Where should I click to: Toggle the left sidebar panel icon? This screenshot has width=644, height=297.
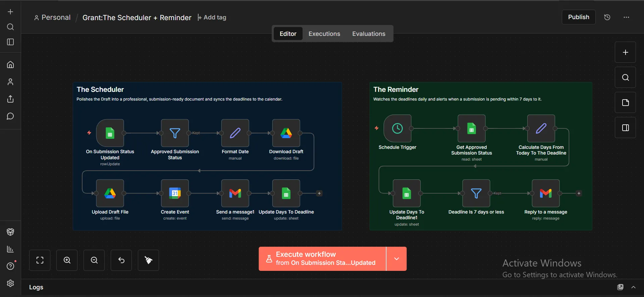pos(10,42)
